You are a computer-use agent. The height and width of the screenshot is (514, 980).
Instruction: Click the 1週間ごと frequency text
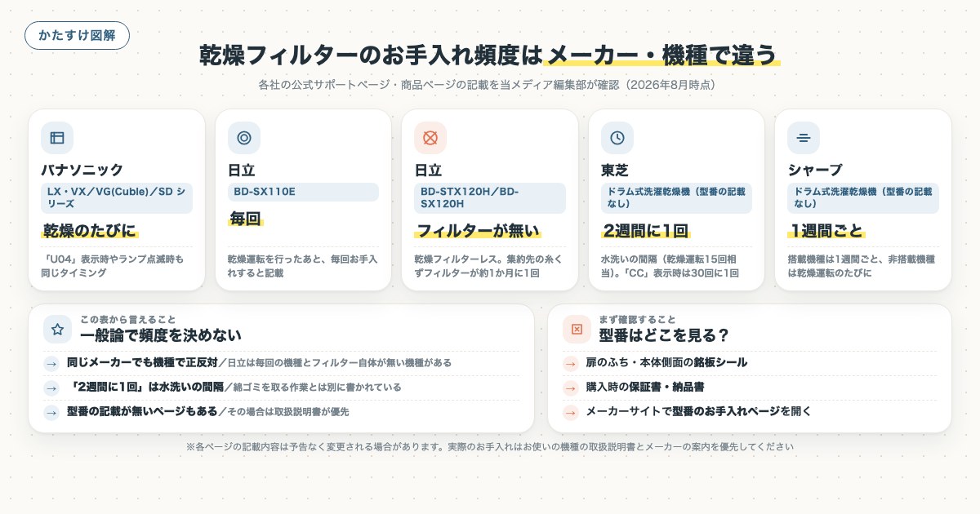point(827,229)
